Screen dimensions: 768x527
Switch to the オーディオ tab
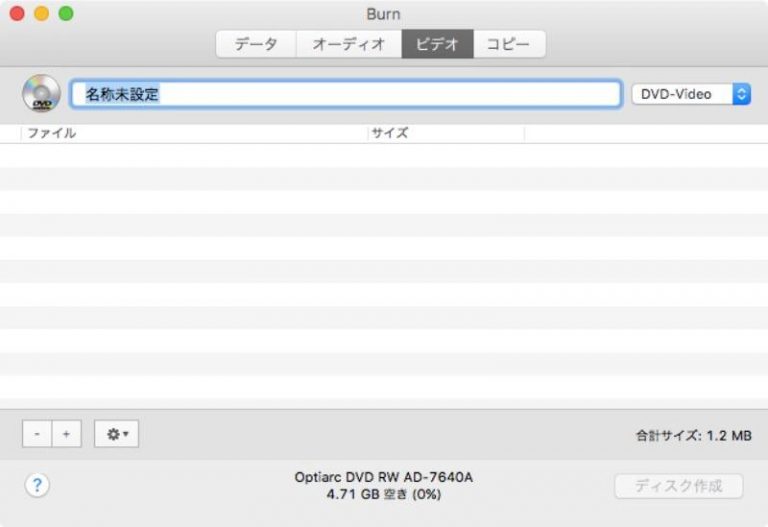click(349, 44)
